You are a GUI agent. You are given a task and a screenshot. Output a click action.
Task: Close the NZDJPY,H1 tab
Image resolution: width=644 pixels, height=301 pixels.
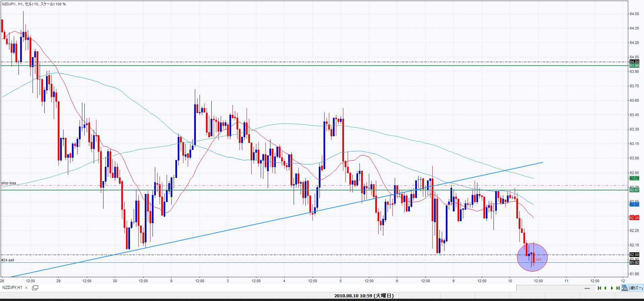26,288
